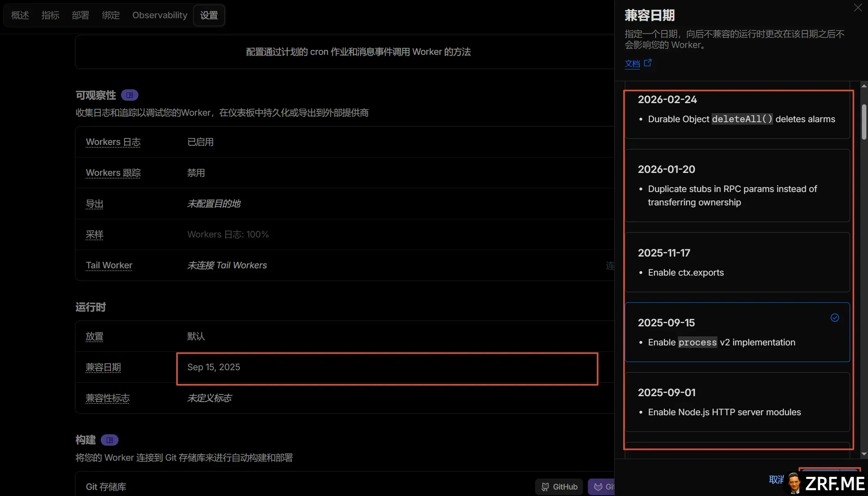Close the 兼容日期 side panel
This screenshot has width=868, height=496.
(x=858, y=8)
